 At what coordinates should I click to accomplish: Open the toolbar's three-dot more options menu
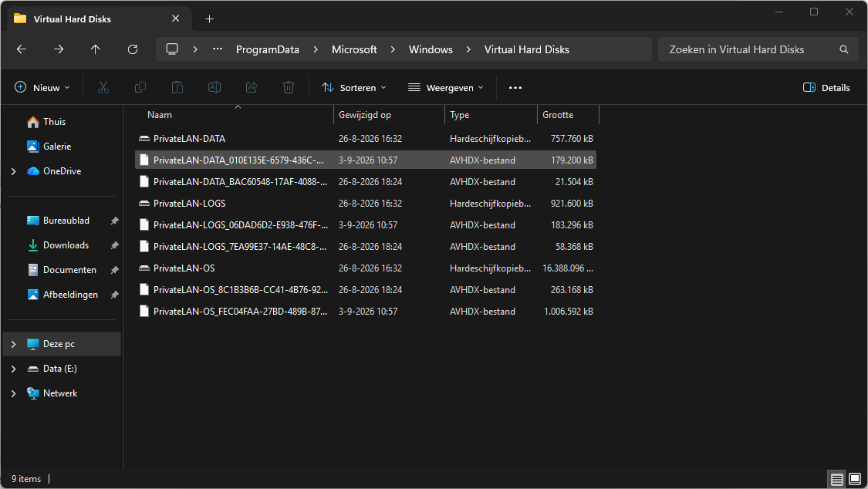(515, 87)
